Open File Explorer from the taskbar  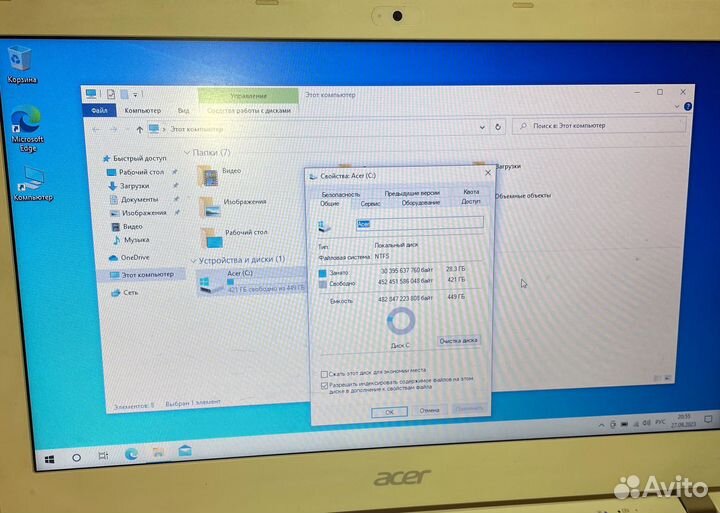point(158,452)
